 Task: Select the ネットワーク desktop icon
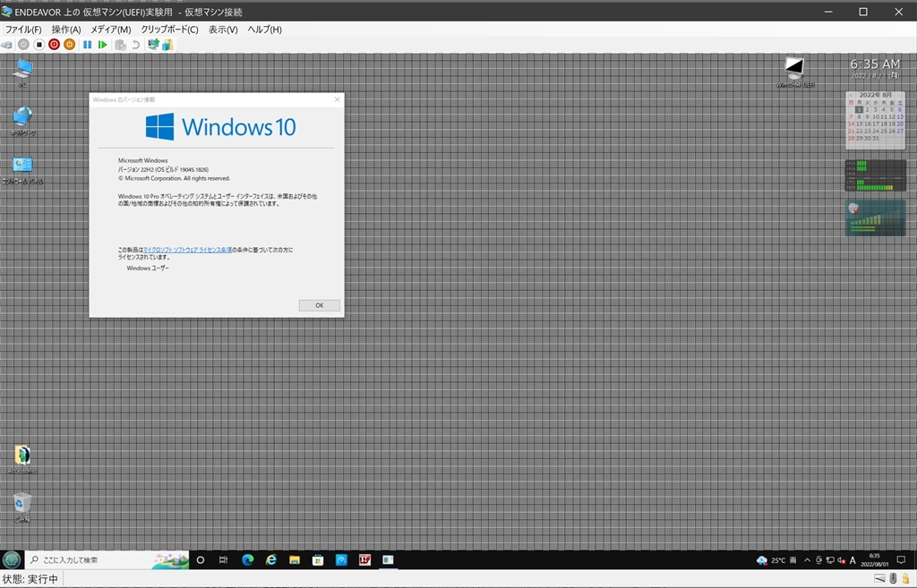22,121
